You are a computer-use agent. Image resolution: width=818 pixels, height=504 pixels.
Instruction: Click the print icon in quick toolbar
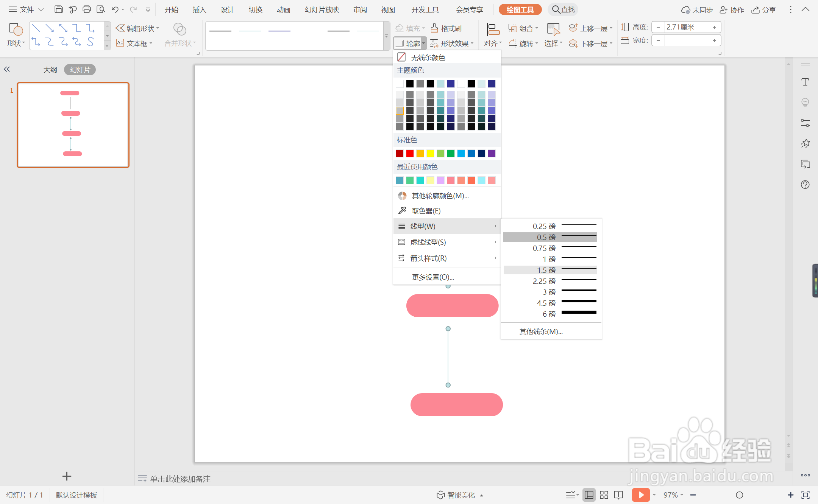click(x=87, y=9)
